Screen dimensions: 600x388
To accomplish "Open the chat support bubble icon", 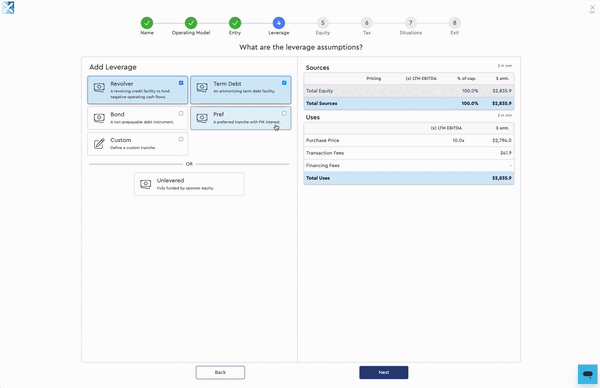I will [588, 374].
